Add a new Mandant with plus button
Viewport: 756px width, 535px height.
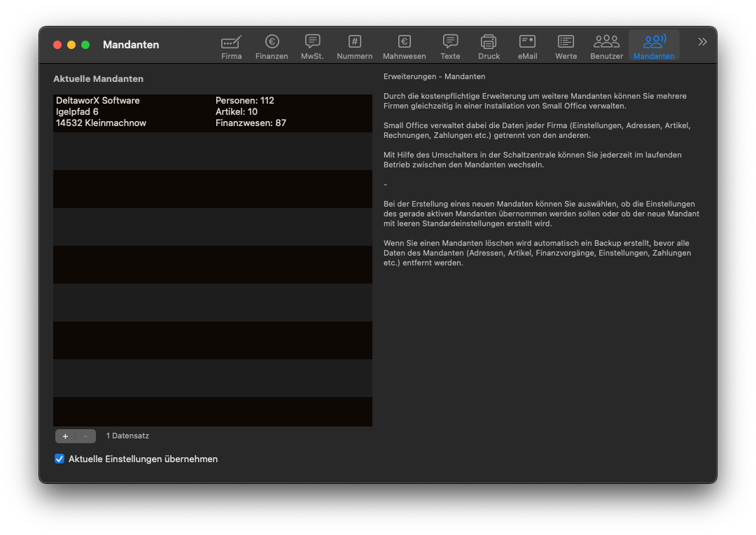pos(65,436)
